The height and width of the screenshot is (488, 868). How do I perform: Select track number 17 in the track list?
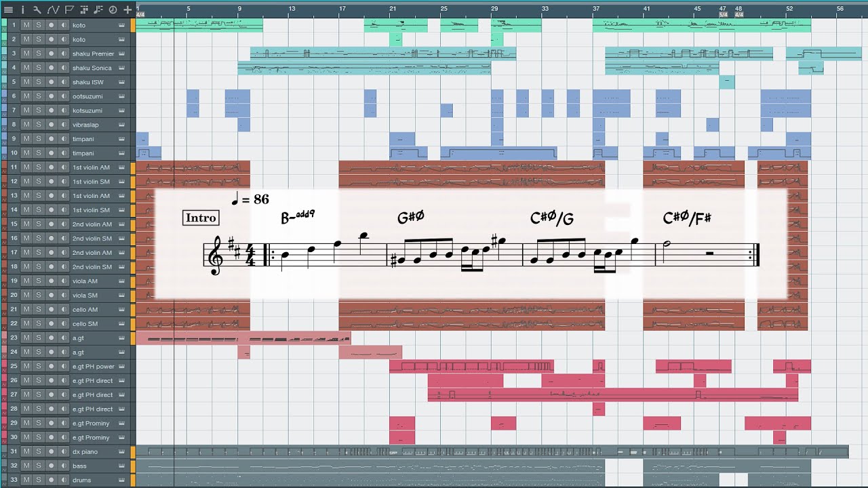[x=13, y=252]
